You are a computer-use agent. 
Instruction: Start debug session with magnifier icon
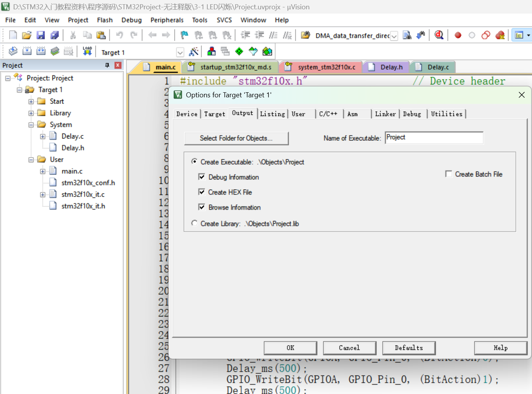(x=439, y=35)
